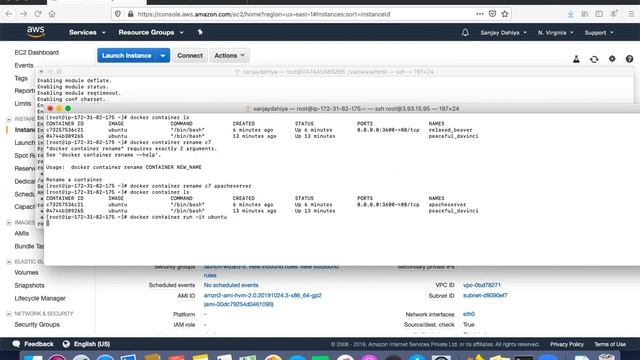The image size is (640, 360).
Task: Open EC2 Dashboard in the sidebar
Action: pyautogui.click(x=36, y=53)
